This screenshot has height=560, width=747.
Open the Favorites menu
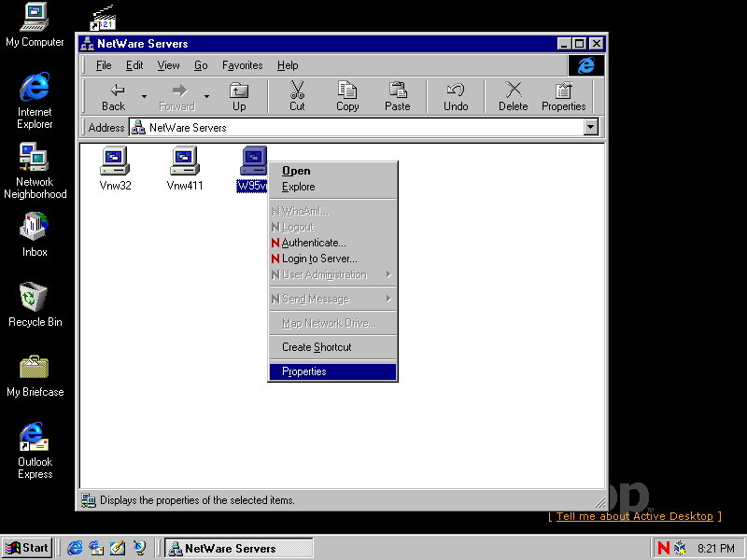click(242, 65)
